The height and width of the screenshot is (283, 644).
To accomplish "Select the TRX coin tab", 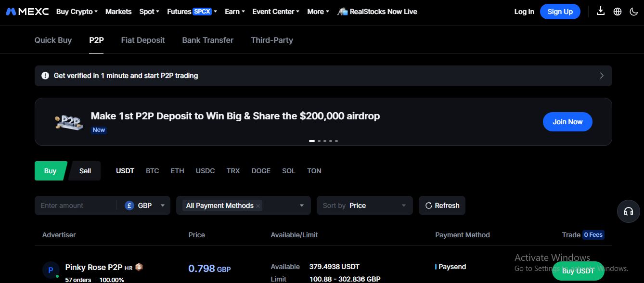I will [x=233, y=171].
